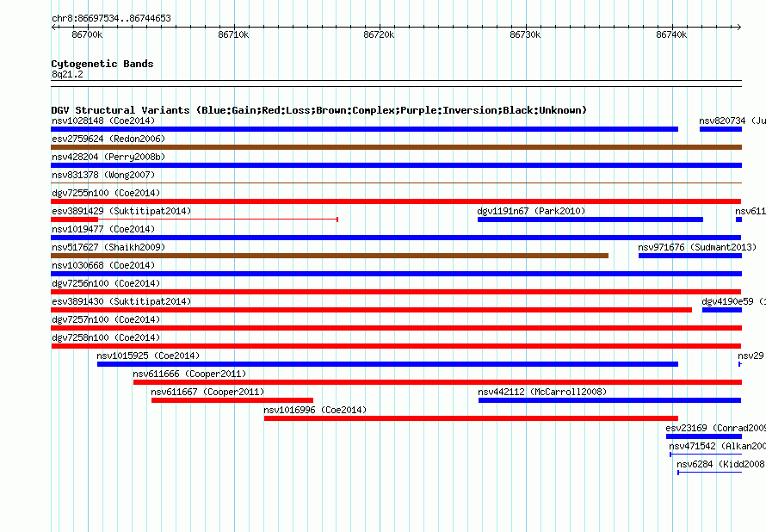Click the dgv7257n100 (Coe2014) label
This screenshot has height=532, width=766.
coord(106,319)
